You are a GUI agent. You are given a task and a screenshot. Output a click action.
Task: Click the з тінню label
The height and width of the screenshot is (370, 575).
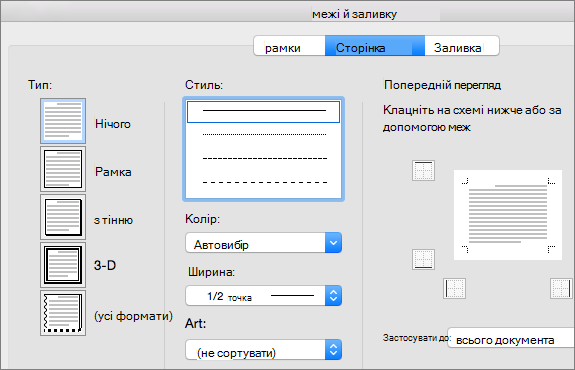coord(113,220)
